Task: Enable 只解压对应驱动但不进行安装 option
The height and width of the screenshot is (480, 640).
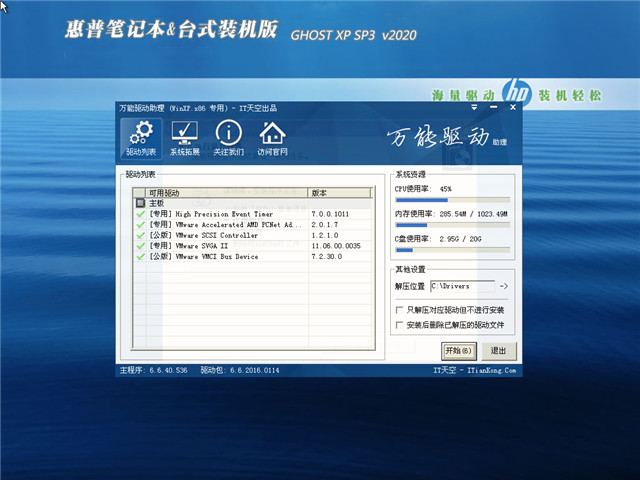Action: [x=400, y=310]
